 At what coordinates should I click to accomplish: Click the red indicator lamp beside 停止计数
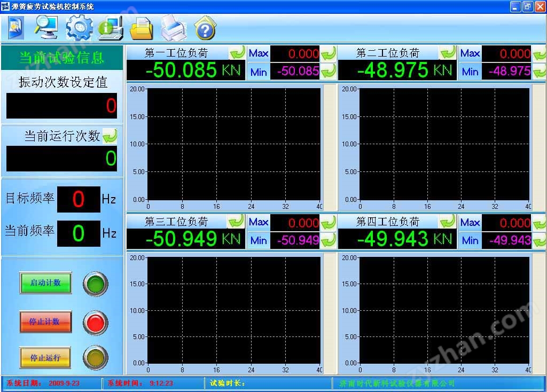[96, 323]
